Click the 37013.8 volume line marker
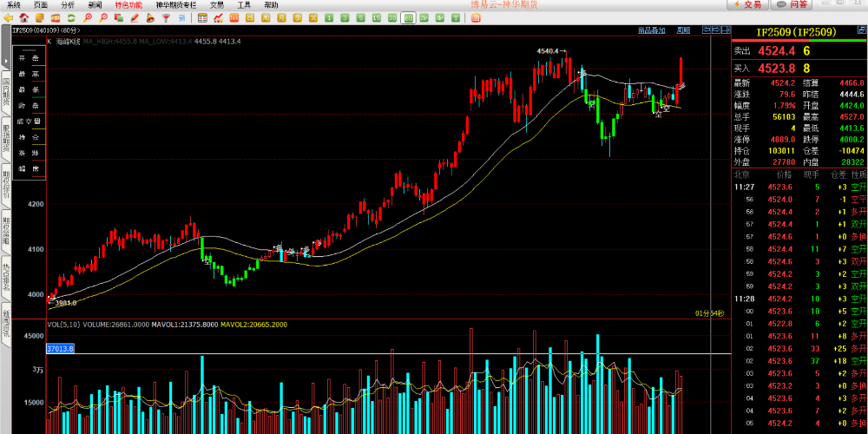Viewport: 868px width, 434px height. click(x=61, y=349)
